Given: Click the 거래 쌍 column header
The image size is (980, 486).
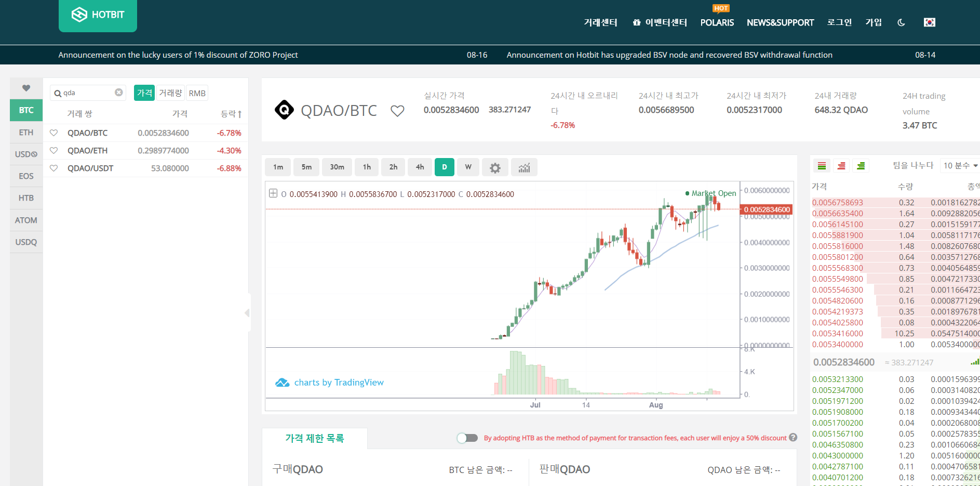Looking at the screenshot, I should 79,114.
